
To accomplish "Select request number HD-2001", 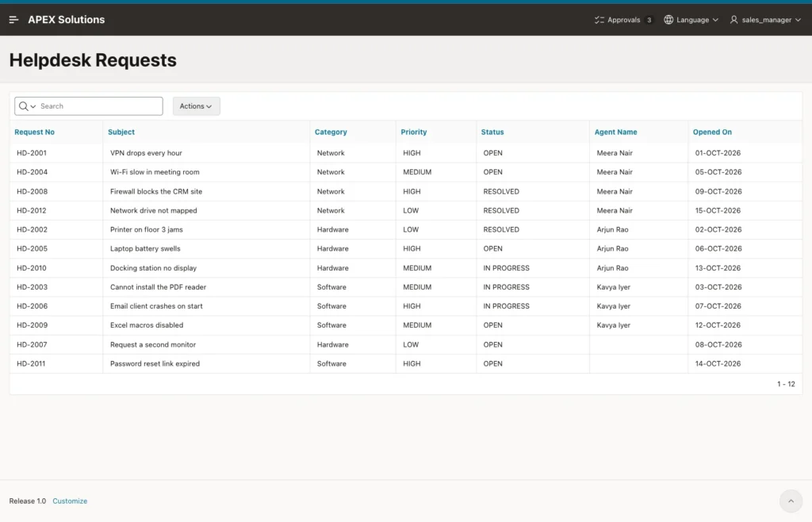I will (x=32, y=153).
